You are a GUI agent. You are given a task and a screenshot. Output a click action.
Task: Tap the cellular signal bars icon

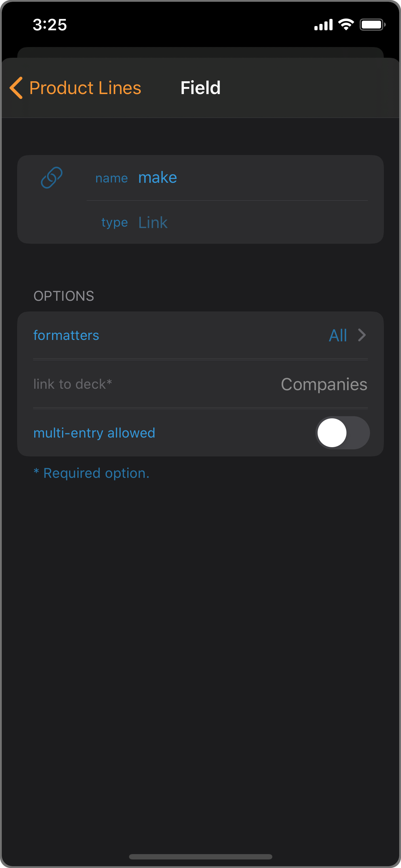pyautogui.click(x=323, y=25)
